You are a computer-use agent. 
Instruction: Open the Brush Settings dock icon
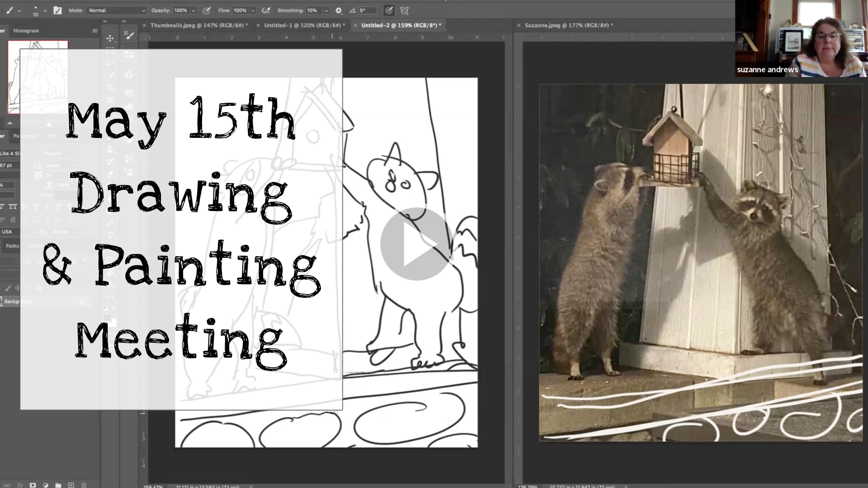click(x=129, y=35)
